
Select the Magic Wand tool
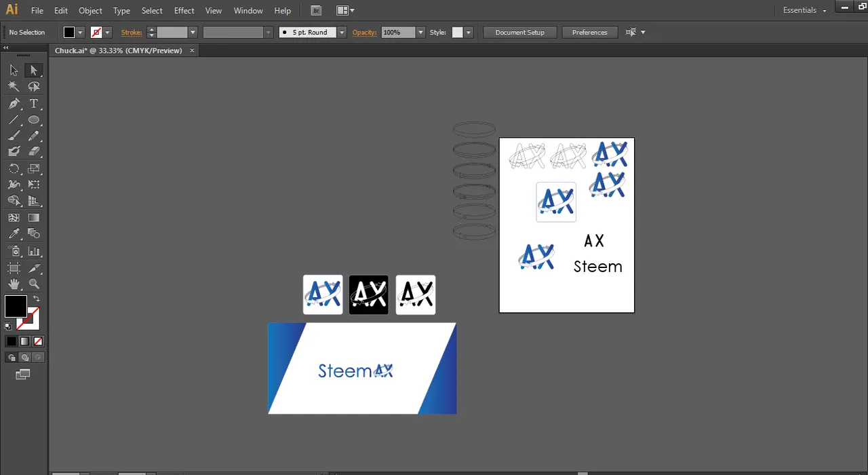14,87
